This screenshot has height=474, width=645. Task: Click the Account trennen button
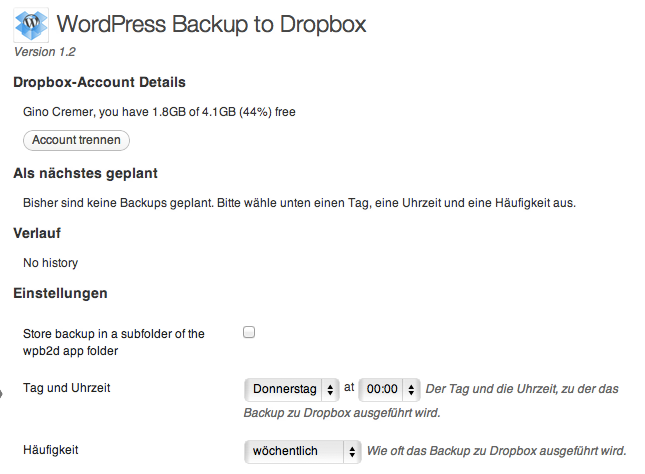pos(77,140)
